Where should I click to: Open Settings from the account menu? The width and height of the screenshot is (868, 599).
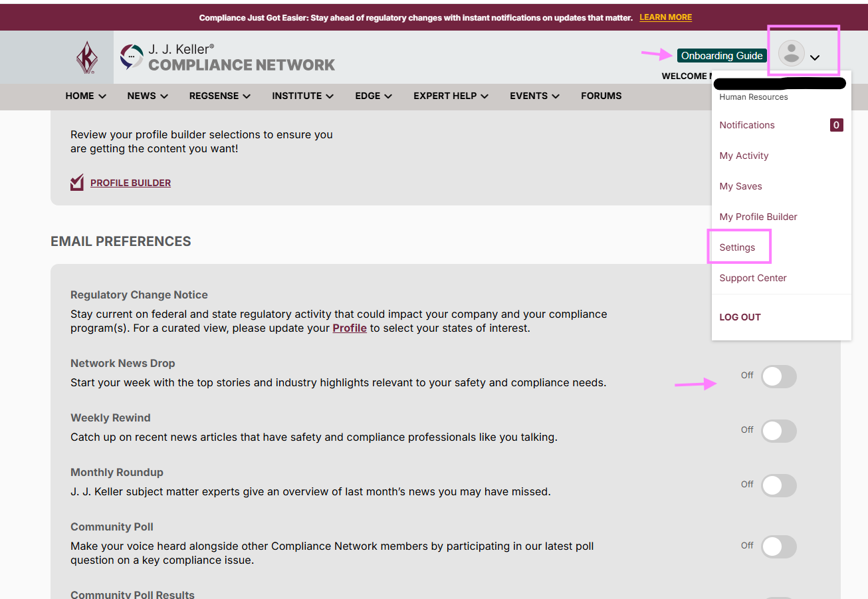click(x=737, y=247)
